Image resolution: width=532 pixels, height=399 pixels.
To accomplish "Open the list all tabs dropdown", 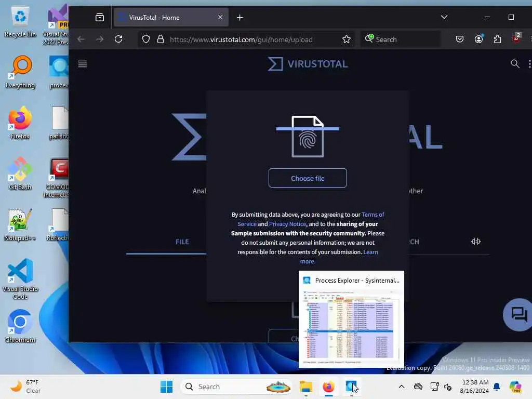I will click(x=444, y=17).
